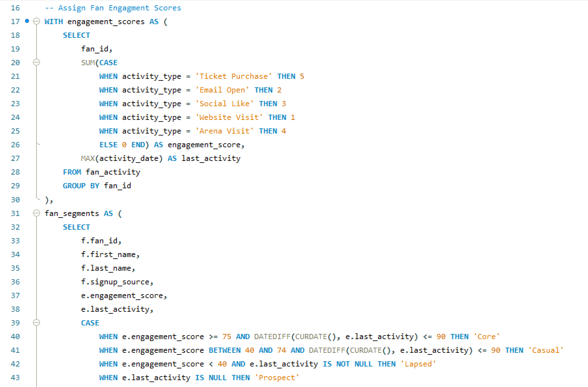Image resolution: width=588 pixels, height=387 pixels.
Task: Click f.signup_source on line 36
Action: click(116, 281)
